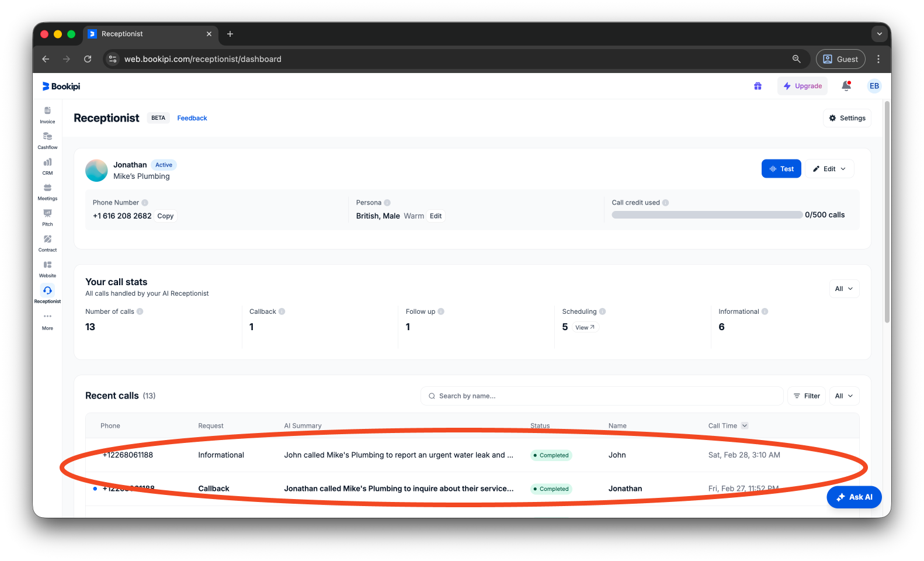
Task: Click the page vertical scrollbar
Action: coord(887,212)
